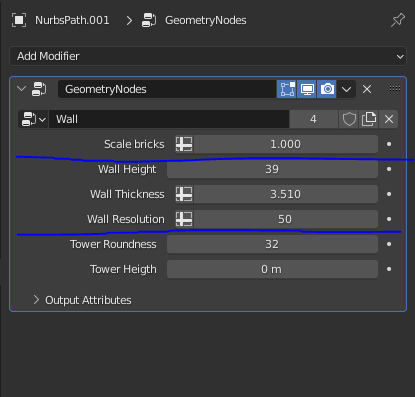Toggle attribute input for Wall Resolution
The image size is (415, 397).
tap(184, 219)
